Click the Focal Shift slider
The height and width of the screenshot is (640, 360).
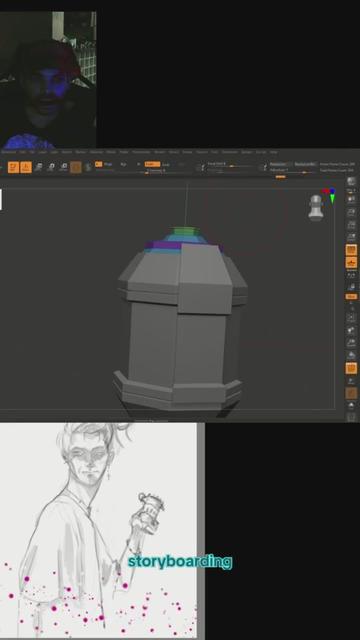click(x=231, y=165)
